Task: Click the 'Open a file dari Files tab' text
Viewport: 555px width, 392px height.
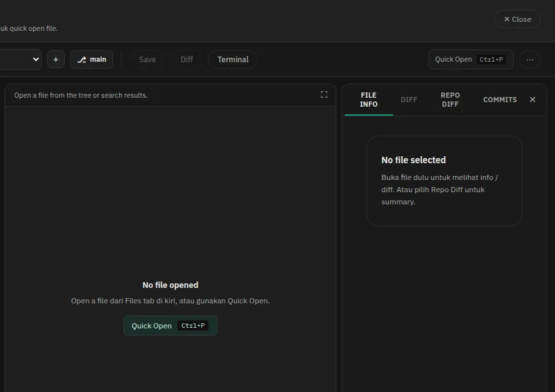Action: click(x=170, y=301)
